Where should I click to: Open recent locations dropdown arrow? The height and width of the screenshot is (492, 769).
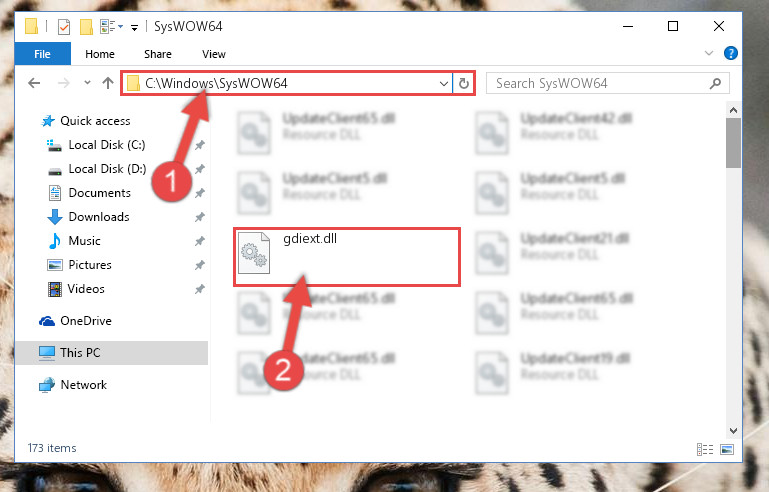[x=87, y=82]
